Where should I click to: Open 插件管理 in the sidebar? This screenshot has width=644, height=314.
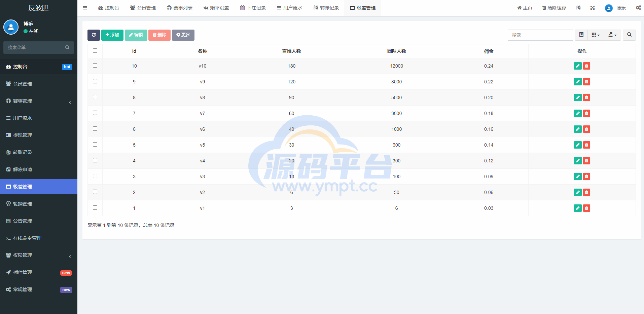(x=39, y=272)
